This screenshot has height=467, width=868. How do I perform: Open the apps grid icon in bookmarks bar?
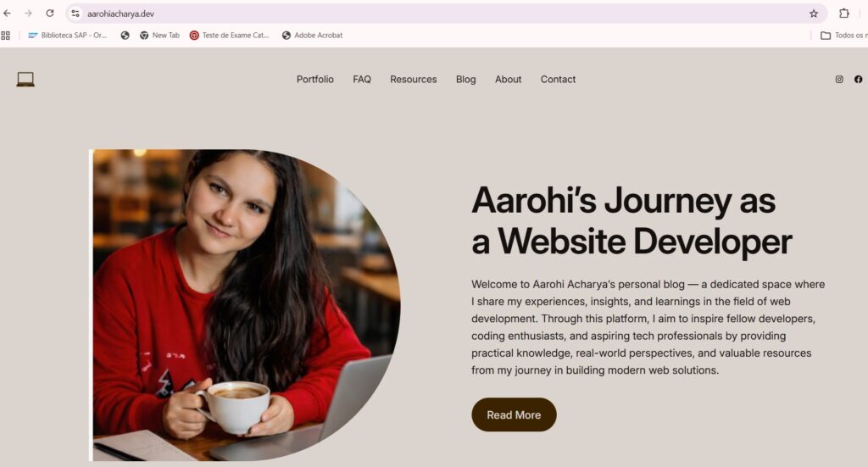click(x=6, y=36)
